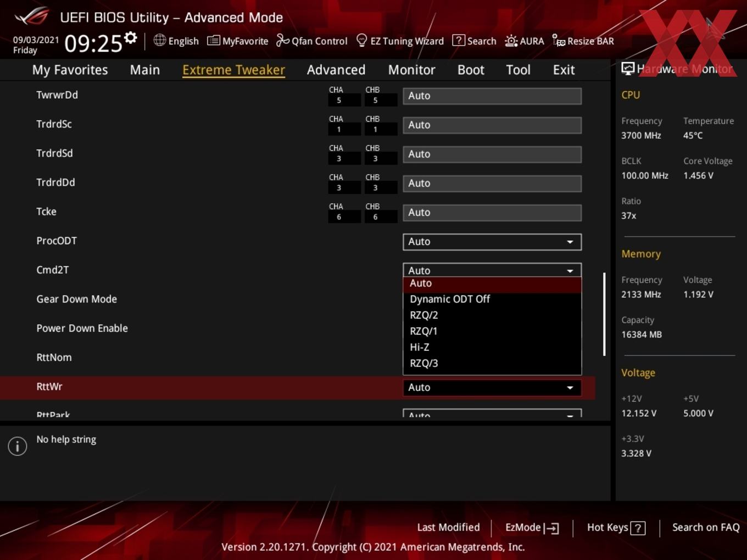Click the settings list scrollbar
Viewport: 747px width, 560px height.
(x=604, y=314)
